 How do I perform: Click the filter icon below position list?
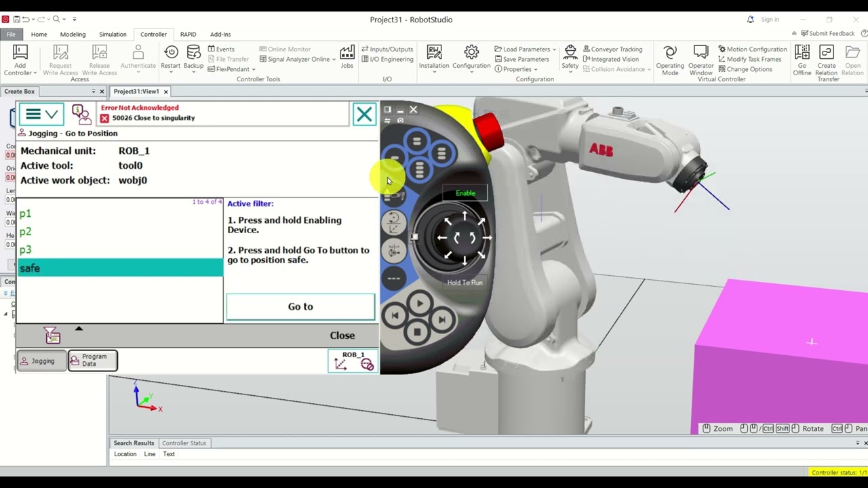(x=52, y=335)
